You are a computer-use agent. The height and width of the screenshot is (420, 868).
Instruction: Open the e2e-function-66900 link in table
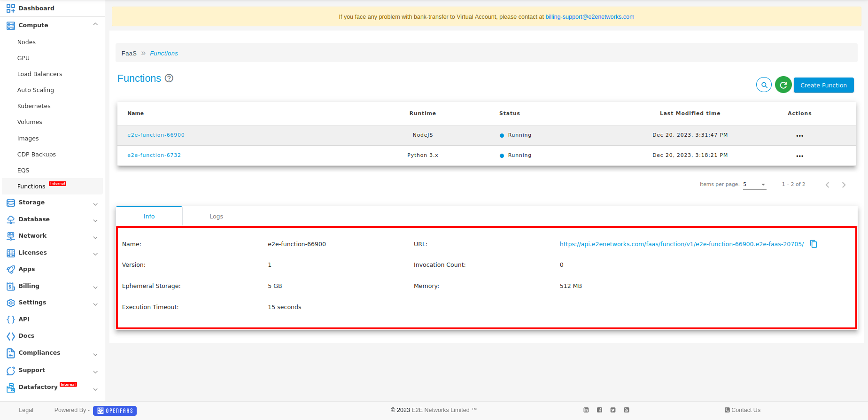pyautogui.click(x=156, y=135)
